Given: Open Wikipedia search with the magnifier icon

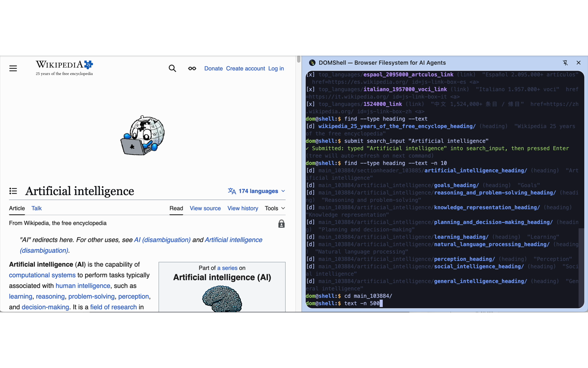Looking at the screenshot, I should click(x=172, y=68).
